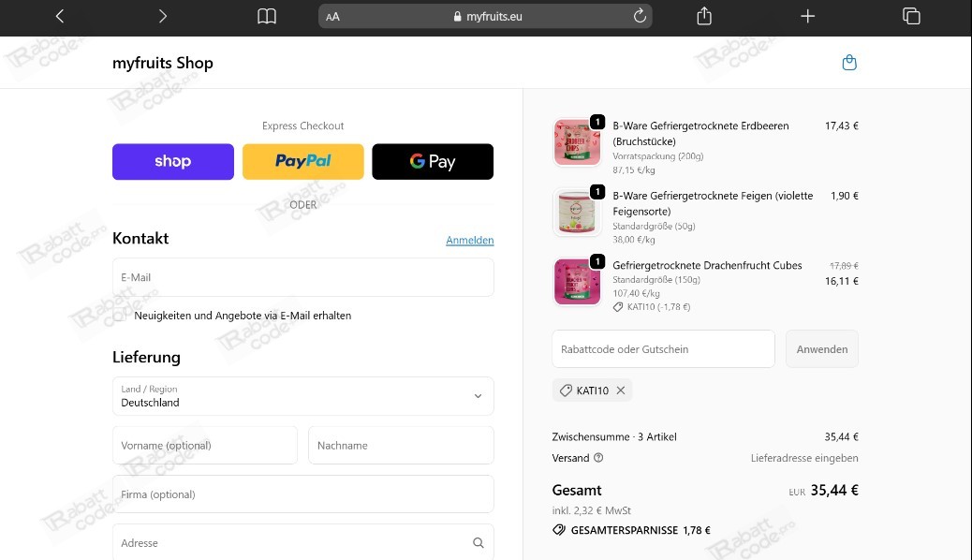Click the B-Ware Gefriergetrocknete Feigen name
The height and width of the screenshot is (560, 972).
tap(713, 203)
